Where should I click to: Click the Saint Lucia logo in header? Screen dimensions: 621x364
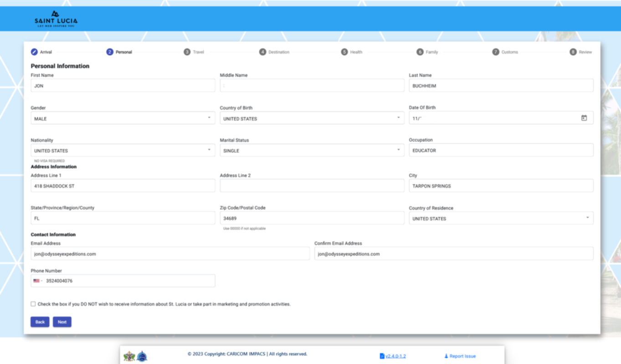click(x=56, y=19)
